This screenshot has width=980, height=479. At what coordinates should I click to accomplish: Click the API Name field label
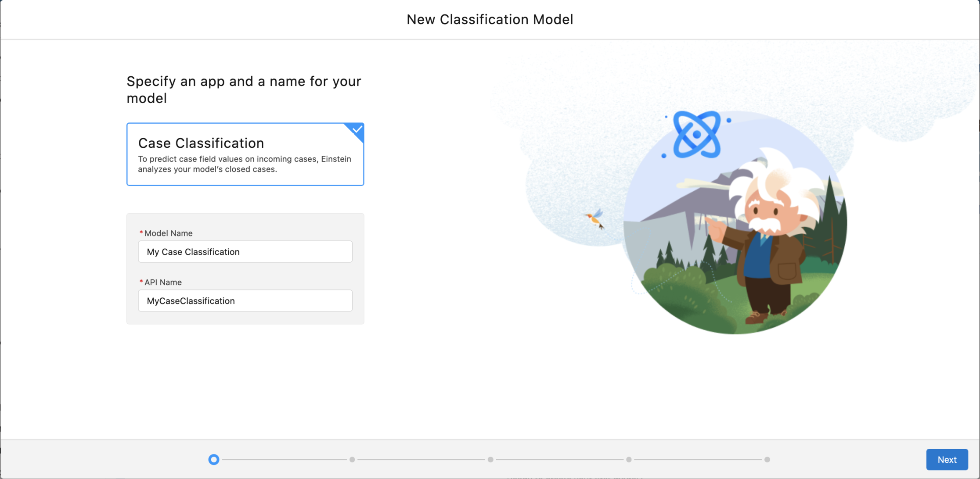tap(163, 282)
